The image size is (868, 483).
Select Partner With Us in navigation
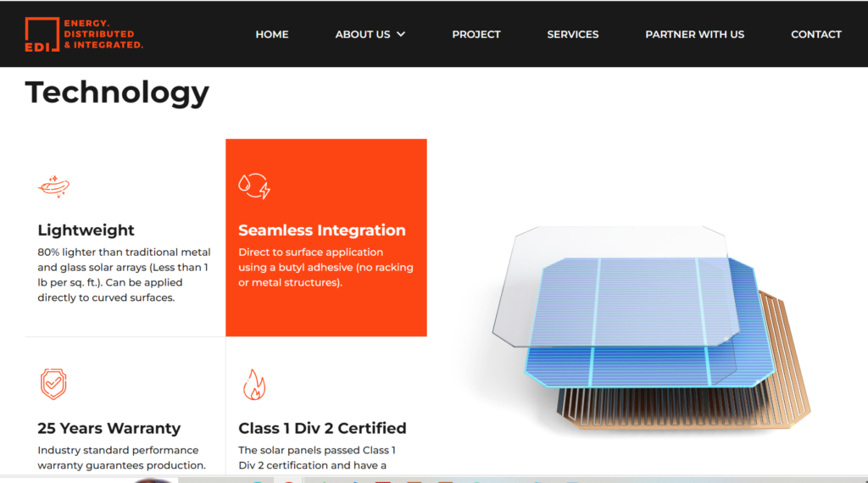click(x=694, y=34)
